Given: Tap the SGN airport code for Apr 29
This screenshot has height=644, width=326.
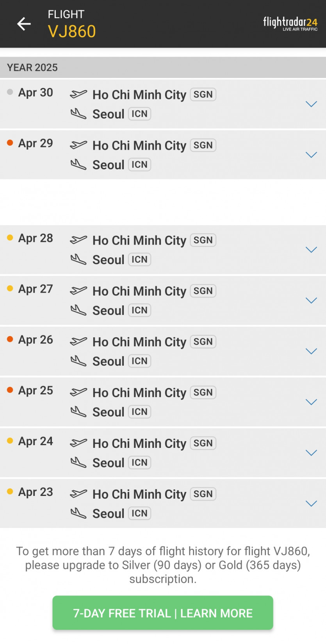Looking at the screenshot, I should [x=203, y=145].
